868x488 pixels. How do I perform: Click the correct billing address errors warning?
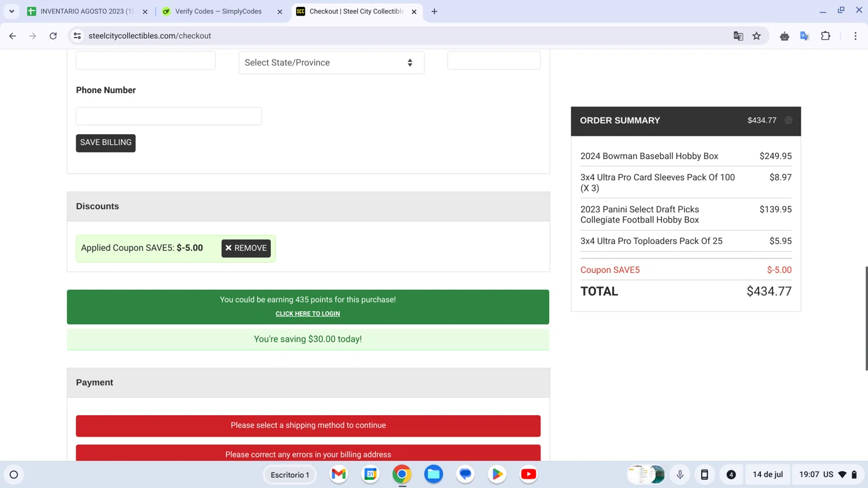[x=308, y=453]
